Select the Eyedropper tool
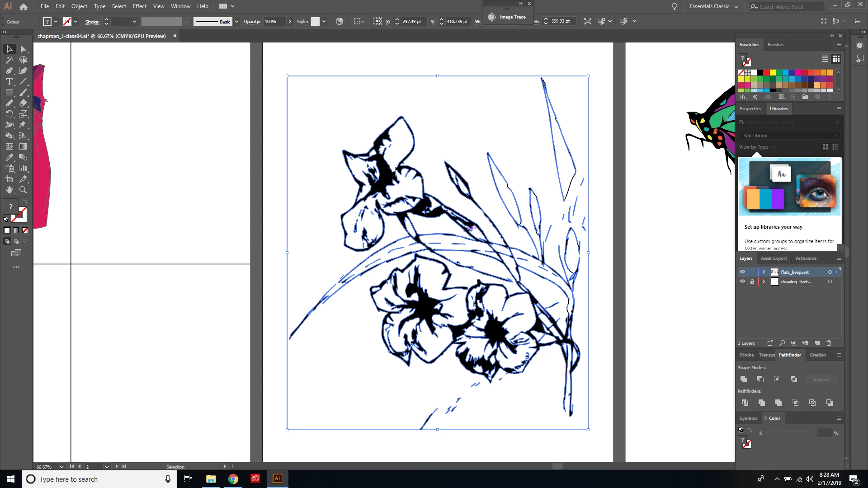Viewport: 868px width, 488px height. (x=9, y=157)
